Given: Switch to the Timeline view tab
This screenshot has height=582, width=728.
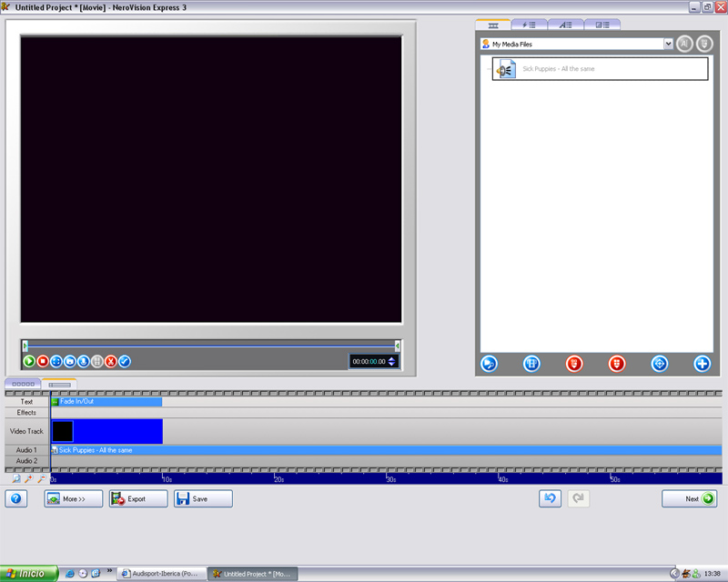Looking at the screenshot, I should coord(59,385).
